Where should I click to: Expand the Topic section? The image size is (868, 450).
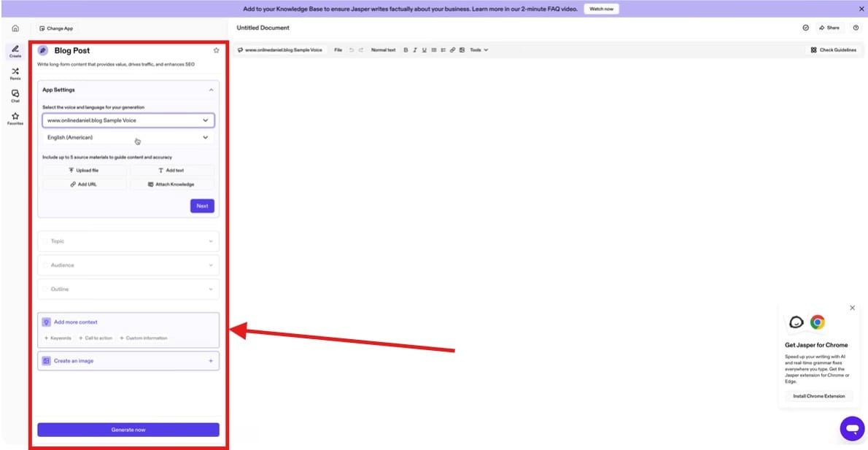(128, 241)
